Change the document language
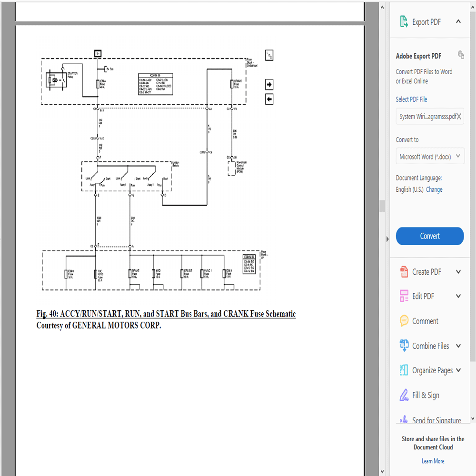 point(434,189)
